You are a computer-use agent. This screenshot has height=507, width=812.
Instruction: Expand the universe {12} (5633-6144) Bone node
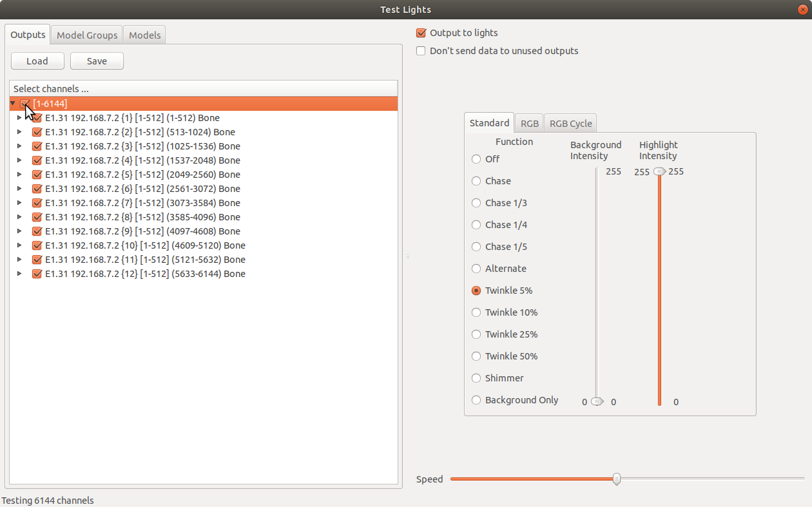pos(19,274)
